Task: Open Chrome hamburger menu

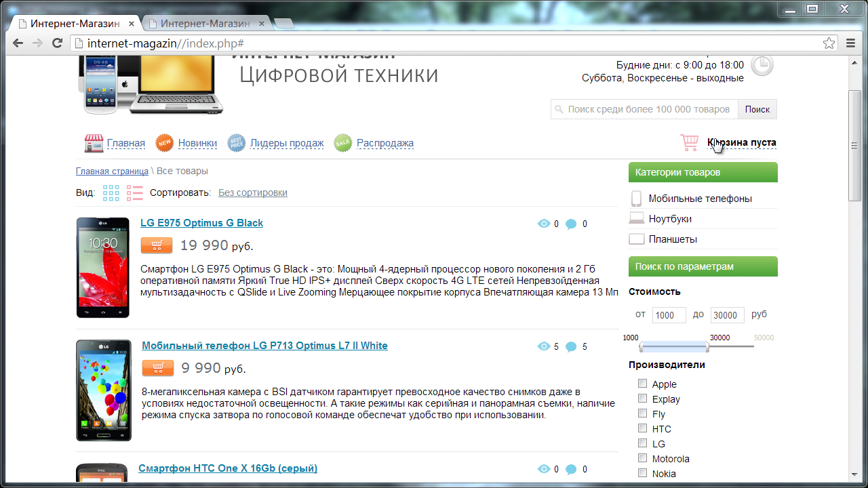Action: click(851, 43)
